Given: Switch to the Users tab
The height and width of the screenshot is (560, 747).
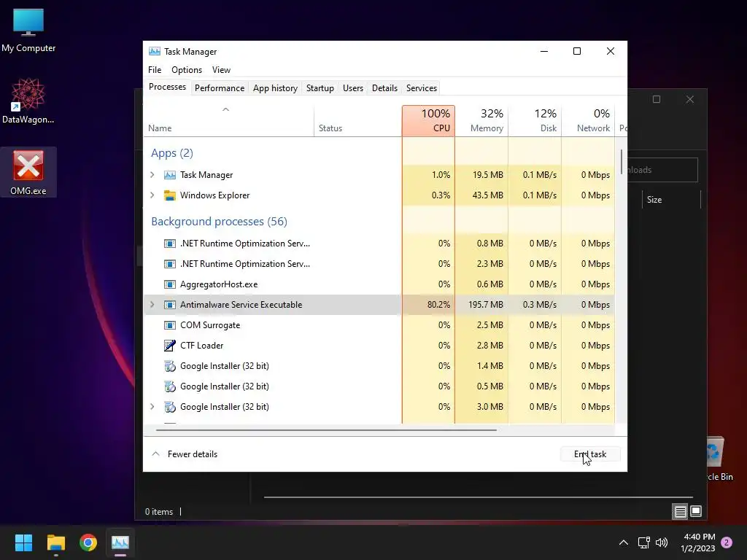Looking at the screenshot, I should pyautogui.click(x=353, y=88).
